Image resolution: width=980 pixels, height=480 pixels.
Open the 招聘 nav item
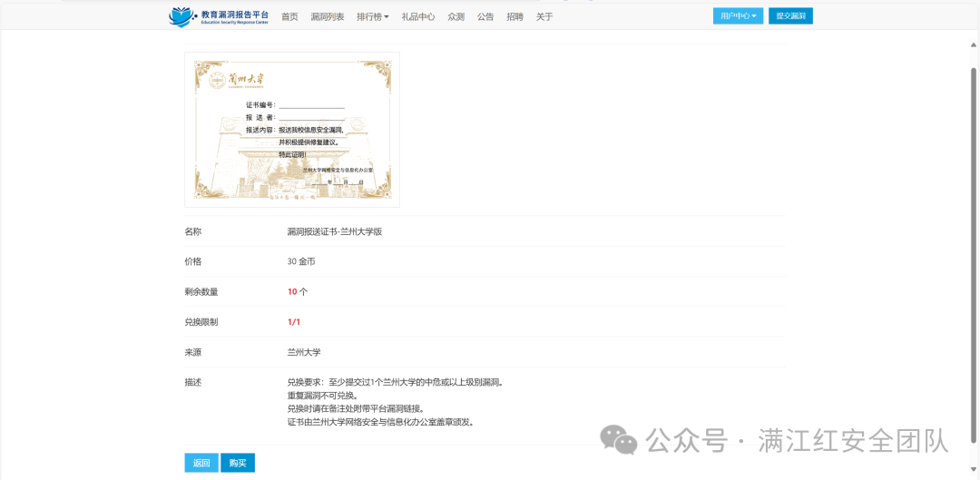[515, 17]
